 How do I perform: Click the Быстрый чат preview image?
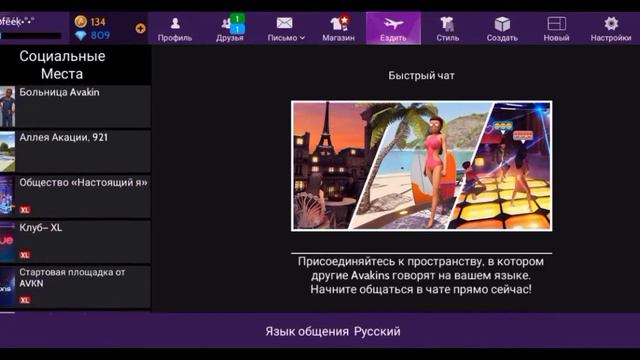coord(421,166)
